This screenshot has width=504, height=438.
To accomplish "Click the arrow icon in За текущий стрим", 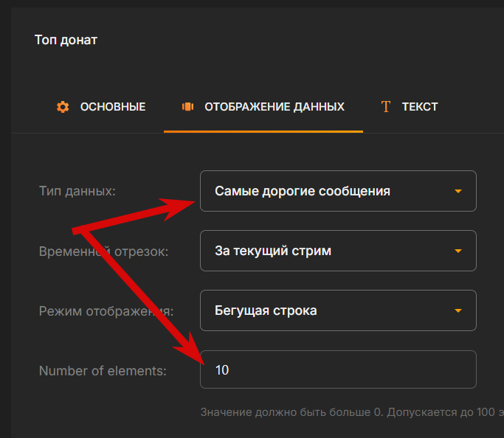I will (458, 251).
